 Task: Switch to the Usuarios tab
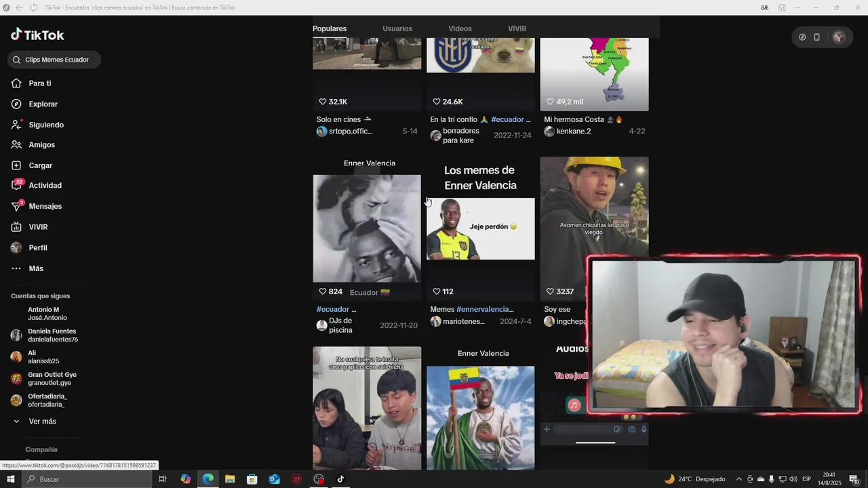point(397,28)
